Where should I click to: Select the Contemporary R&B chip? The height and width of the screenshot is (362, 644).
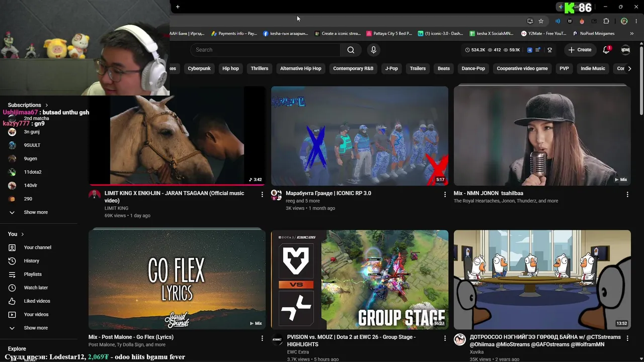pyautogui.click(x=353, y=68)
